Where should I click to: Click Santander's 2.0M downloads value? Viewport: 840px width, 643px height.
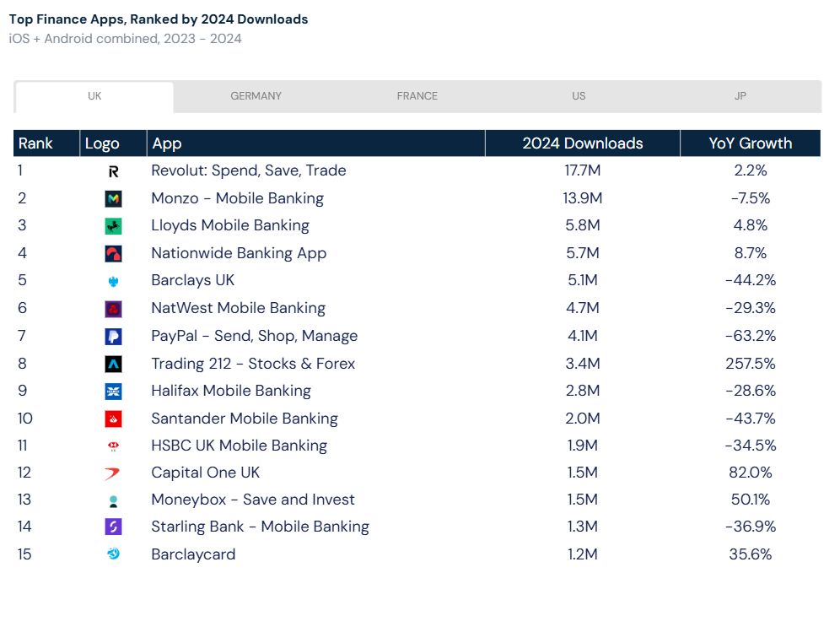582,419
